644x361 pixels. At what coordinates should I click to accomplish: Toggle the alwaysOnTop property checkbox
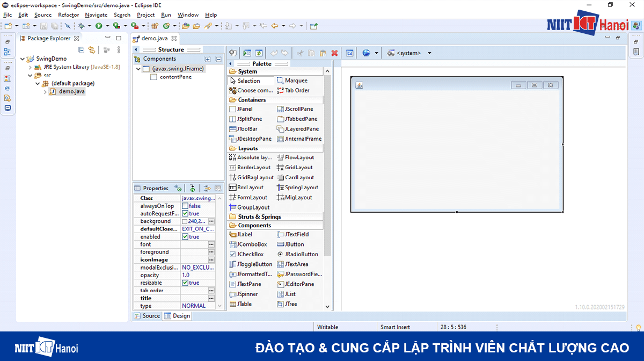click(185, 206)
